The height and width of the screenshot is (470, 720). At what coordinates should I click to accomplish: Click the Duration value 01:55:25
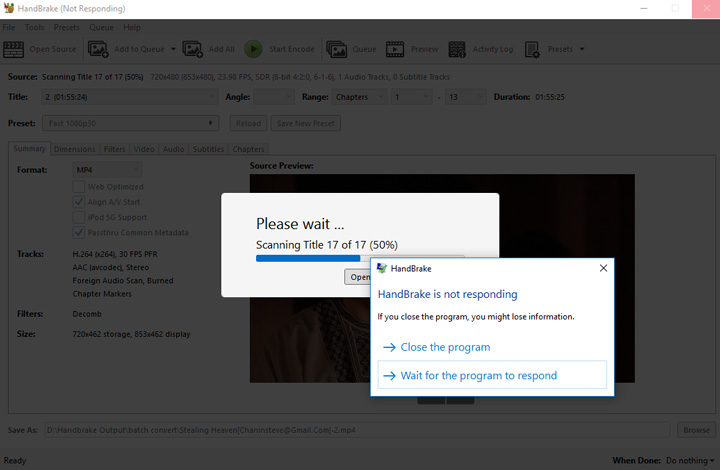(x=550, y=97)
